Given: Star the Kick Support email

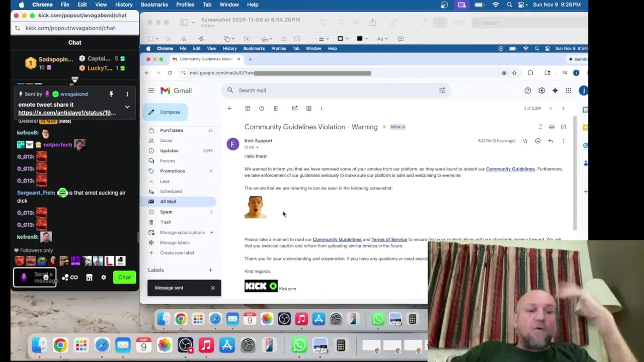Looking at the screenshot, I should click(525, 141).
